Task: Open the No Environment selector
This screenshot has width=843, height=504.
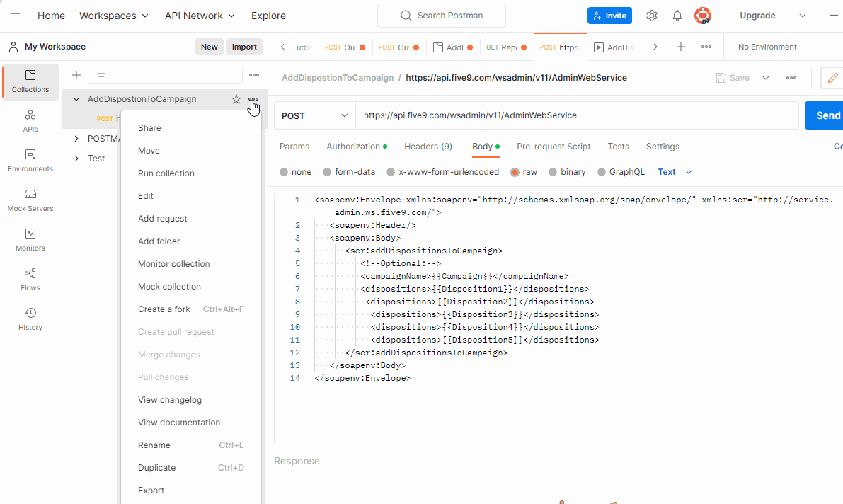Action: tap(767, 47)
